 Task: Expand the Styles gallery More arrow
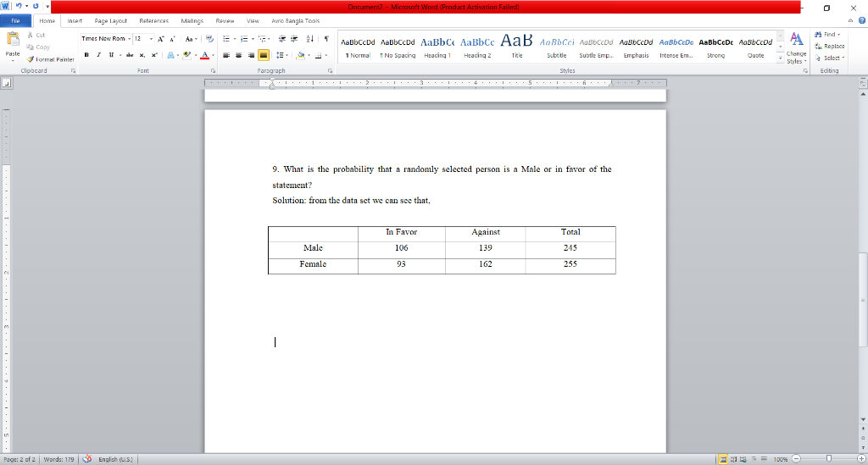(781, 58)
